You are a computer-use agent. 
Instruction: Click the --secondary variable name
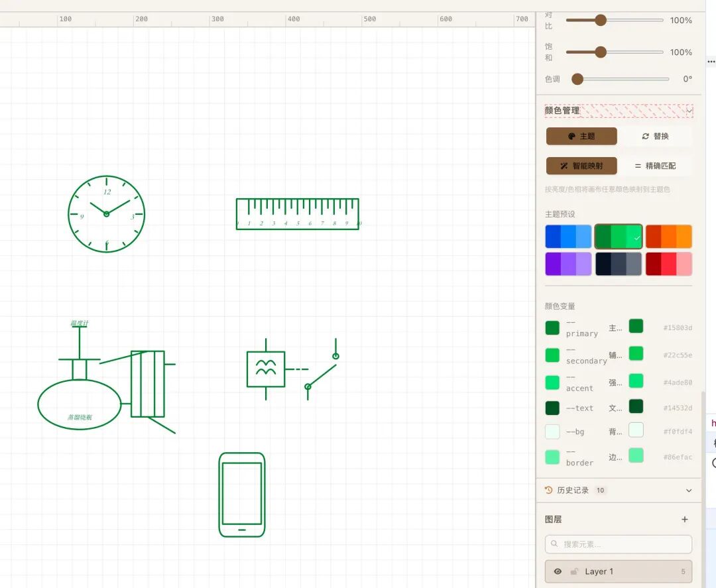point(586,355)
